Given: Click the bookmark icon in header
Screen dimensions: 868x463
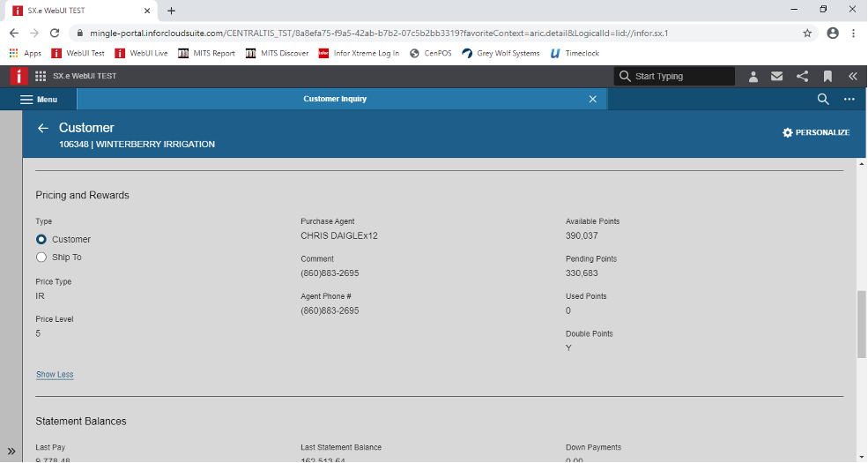Looking at the screenshot, I should click(x=827, y=77).
